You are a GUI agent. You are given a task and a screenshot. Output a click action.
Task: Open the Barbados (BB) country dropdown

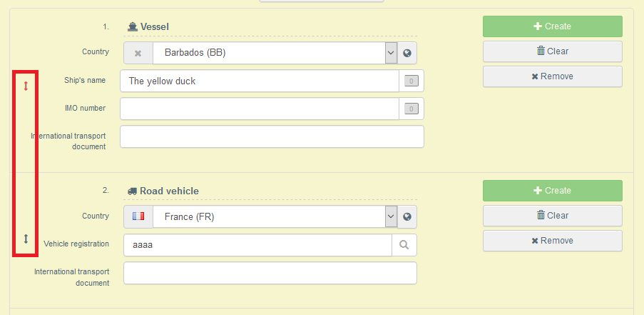tap(269, 53)
